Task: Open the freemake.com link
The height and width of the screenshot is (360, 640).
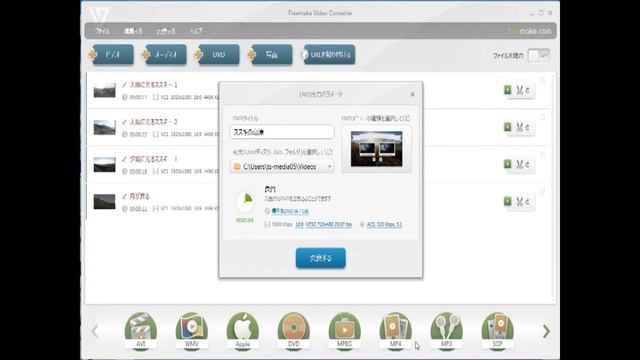Action: click(x=529, y=31)
